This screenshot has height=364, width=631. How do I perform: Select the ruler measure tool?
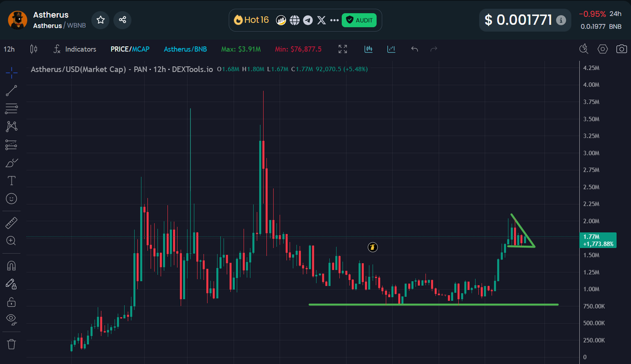tap(12, 223)
